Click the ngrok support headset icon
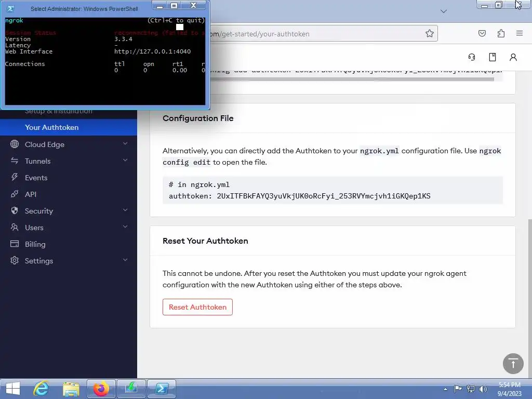The image size is (532, 399). point(472,57)
